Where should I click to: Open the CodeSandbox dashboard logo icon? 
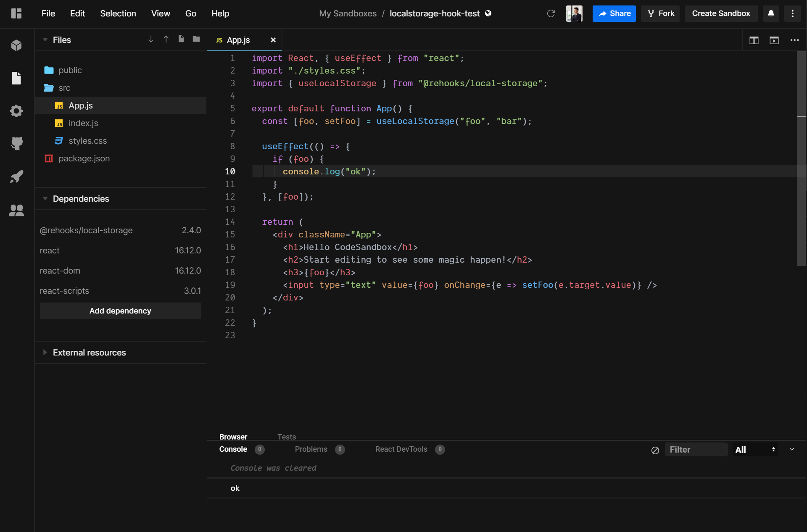pyautogui.click(x=16, y=13)
